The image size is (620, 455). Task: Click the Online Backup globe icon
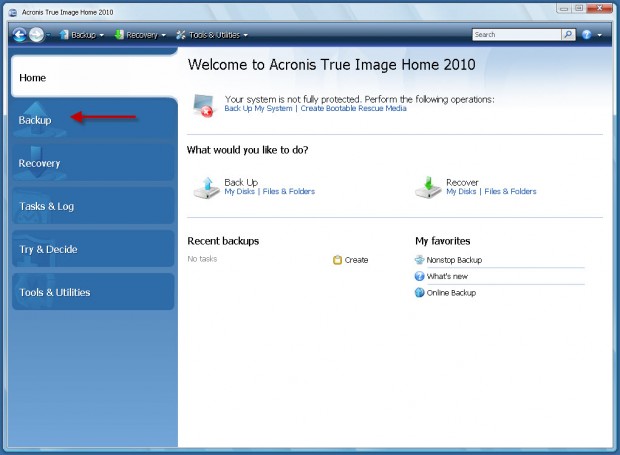click(x=420, y=293)
